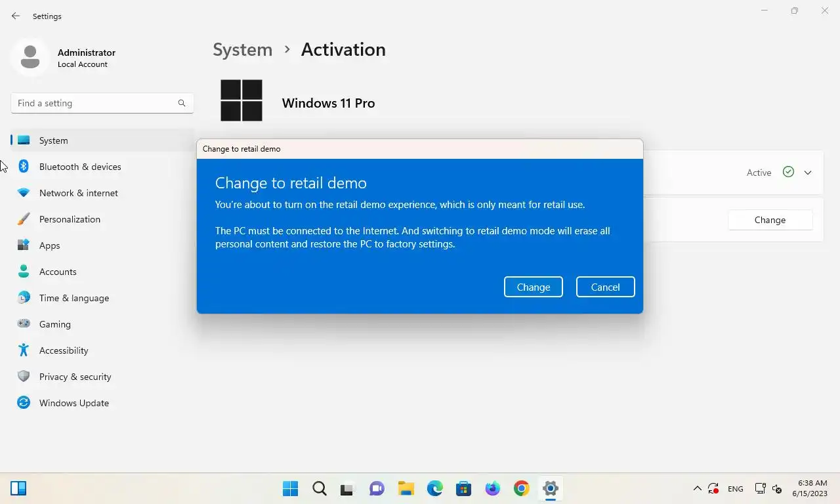Click the Personalization paintbrush icon
The image size is (840, 504).
coord(24,219)
